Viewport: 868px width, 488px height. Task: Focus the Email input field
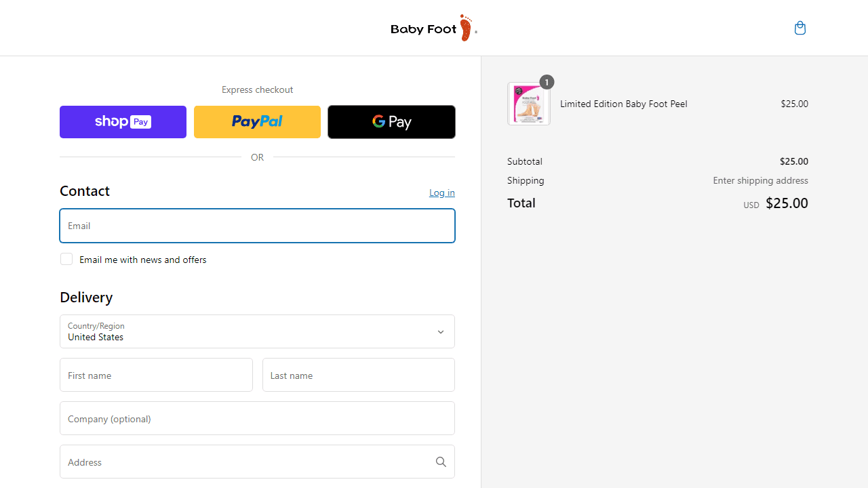click(x=257, y=226)
